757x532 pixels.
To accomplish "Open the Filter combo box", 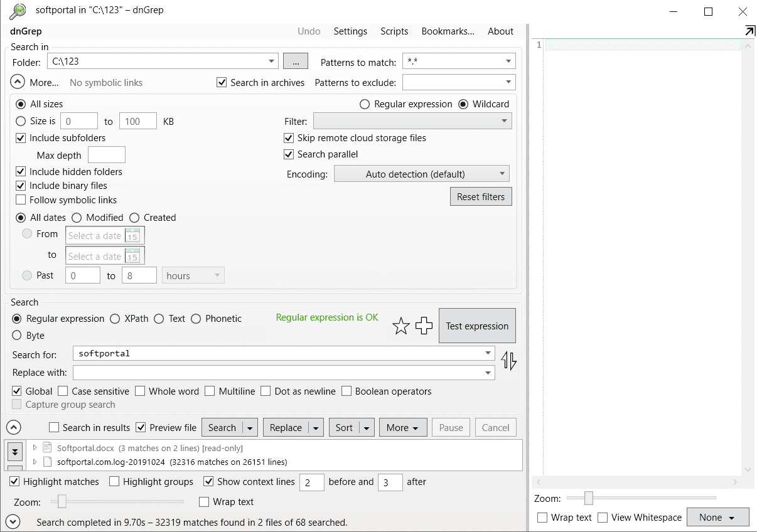I will [x=412, y=121].
